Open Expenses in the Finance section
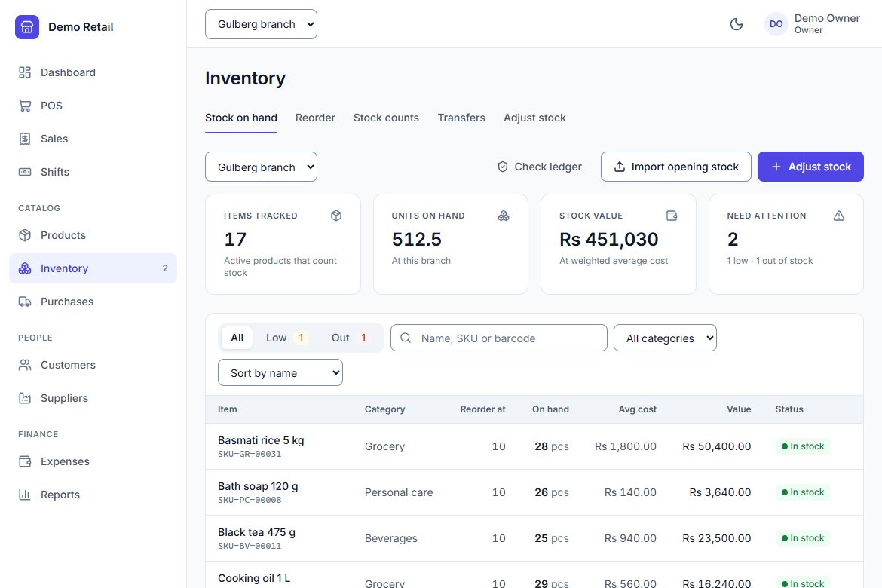Screen dimensions: 882x588 point(93,461)
